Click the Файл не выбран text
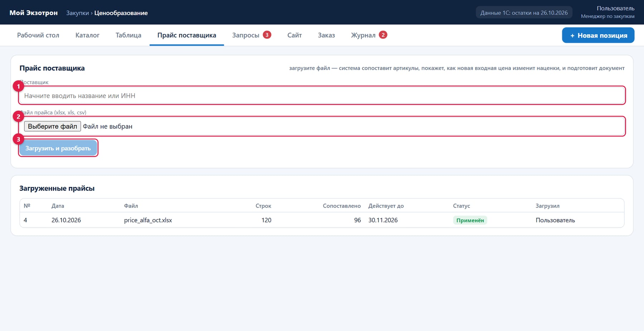This screenshot has width=644, height=331. point(108,126)
